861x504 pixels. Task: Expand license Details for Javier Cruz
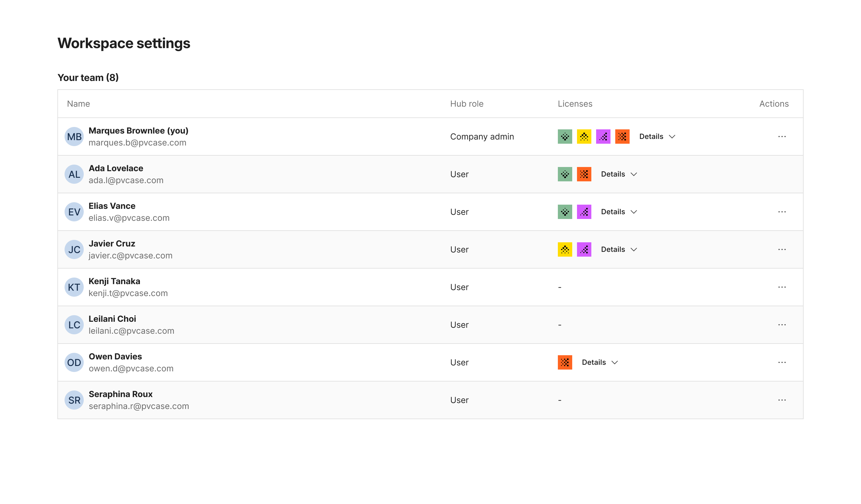click(x=619, y=249)
